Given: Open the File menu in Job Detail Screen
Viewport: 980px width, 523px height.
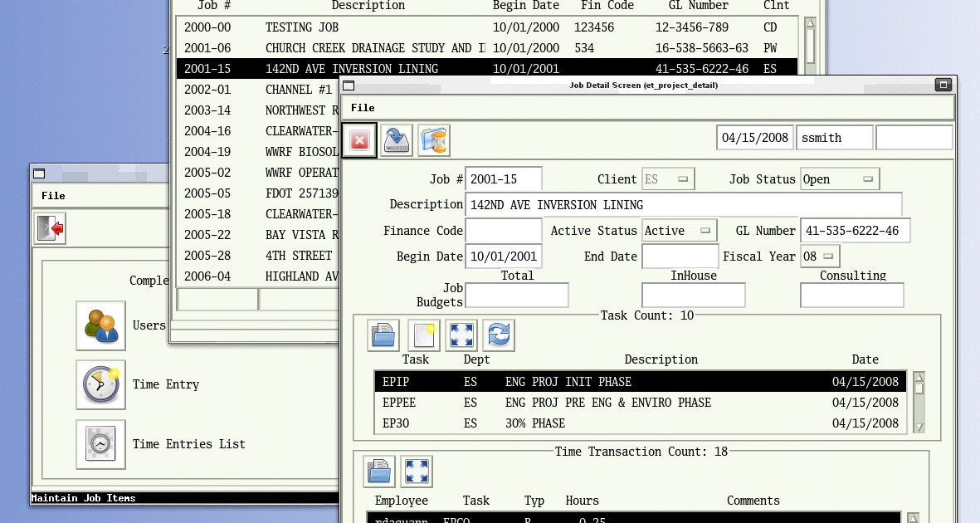Looking at the screenshot, I should 361,109.
